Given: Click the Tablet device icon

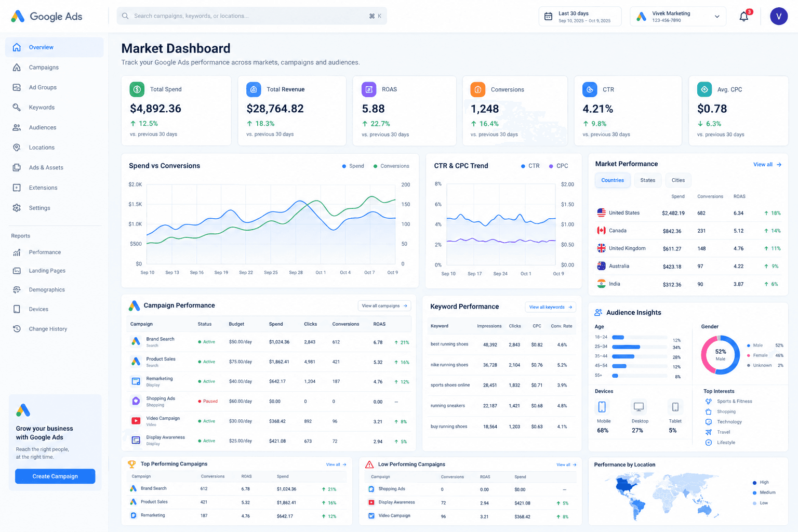Looking at the screenshot, I should point(675,407).
